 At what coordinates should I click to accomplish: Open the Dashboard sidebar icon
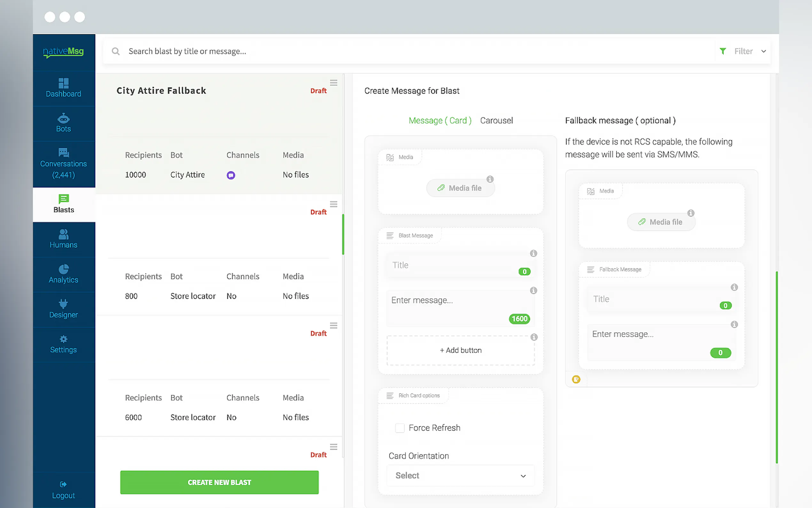[x=63, y=83]
